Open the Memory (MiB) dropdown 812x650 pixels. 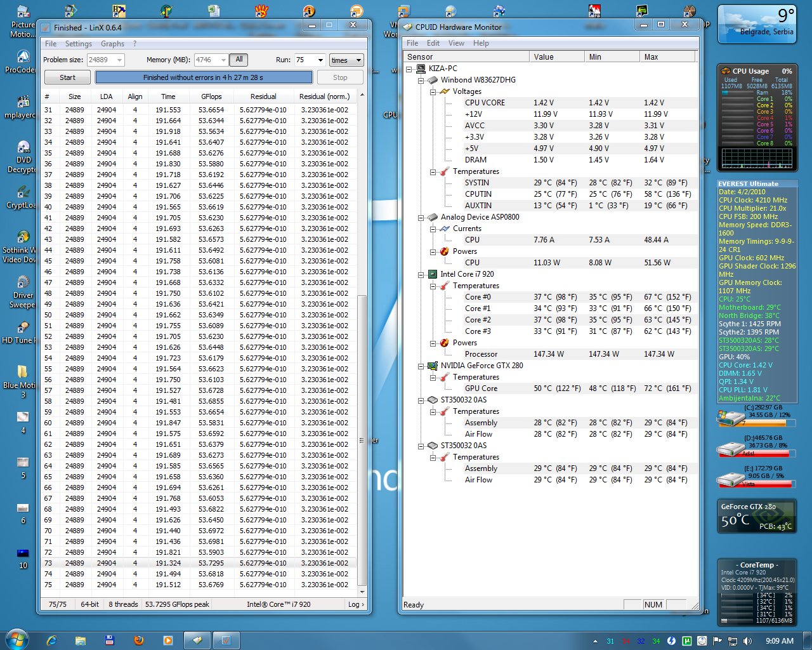(223, 60)
